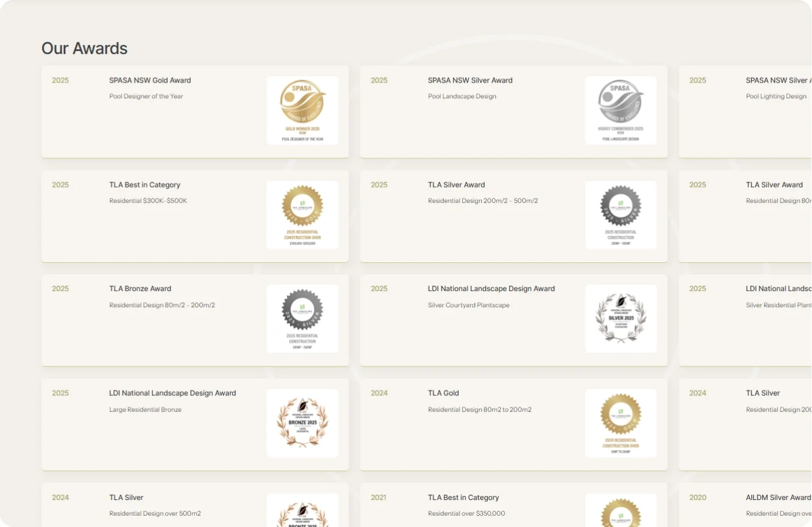Click 'Residential Design 80m2 to 200m2' text
The height and width of the screenshot is (527, 812).
tap(480, 410)
